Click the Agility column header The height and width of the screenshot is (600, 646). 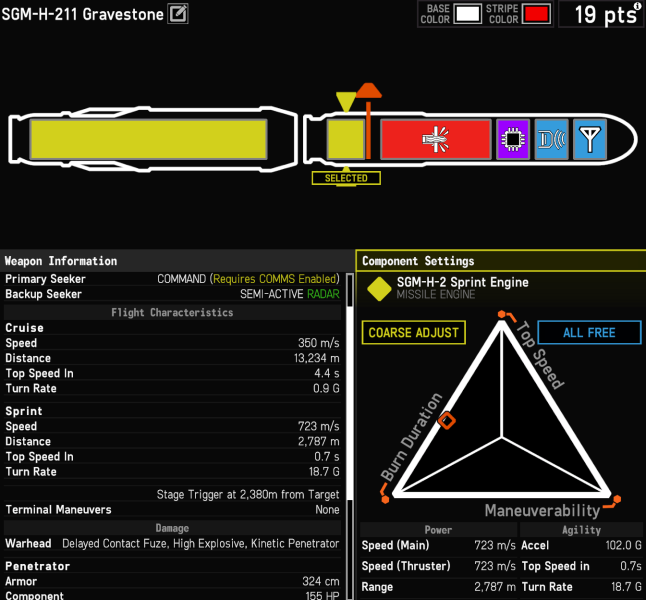pos(581,530)
